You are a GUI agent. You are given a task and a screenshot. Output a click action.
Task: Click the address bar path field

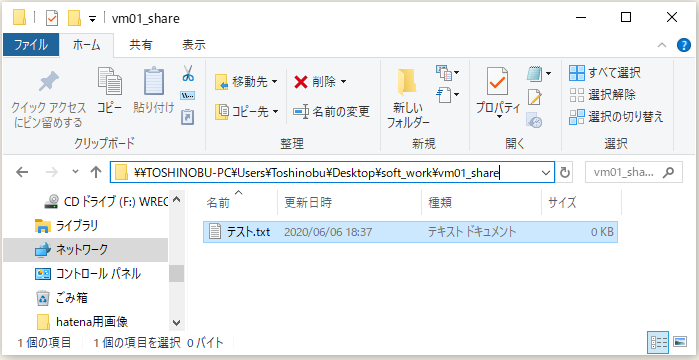tap(332, 172)
